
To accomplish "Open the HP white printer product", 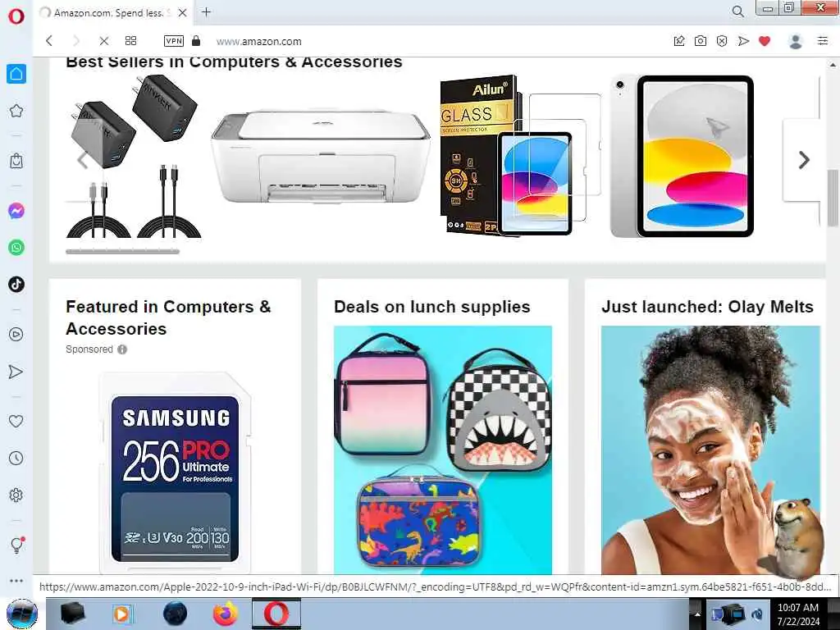I will (x=321, y=157).
